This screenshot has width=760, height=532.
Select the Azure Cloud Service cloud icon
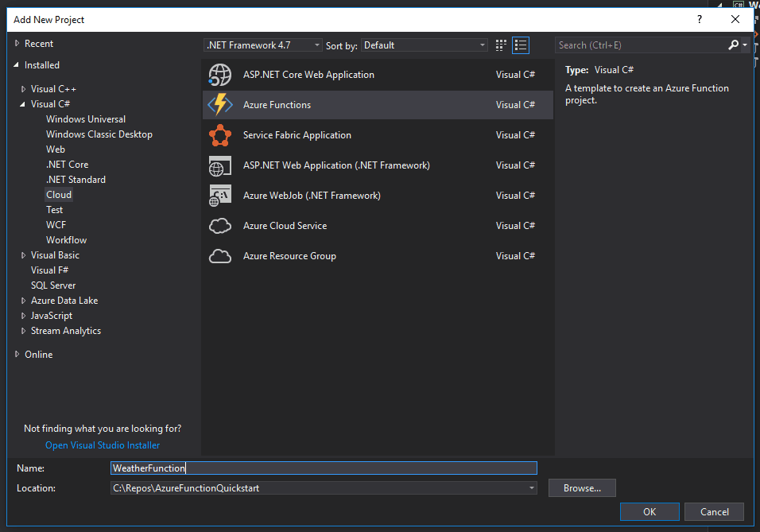point(220,225)
